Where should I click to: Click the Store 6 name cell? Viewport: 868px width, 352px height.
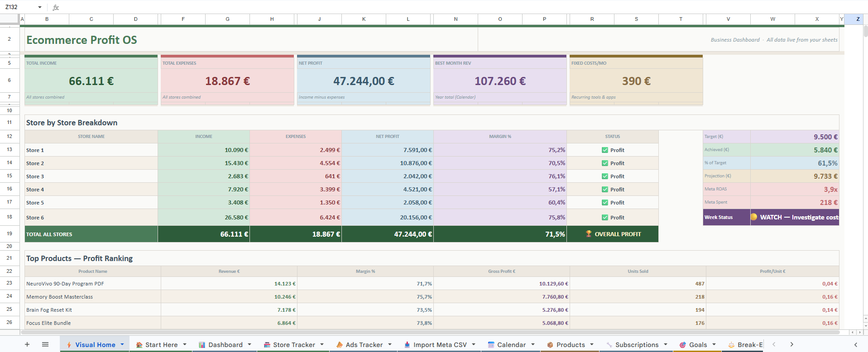pos(91,217)
